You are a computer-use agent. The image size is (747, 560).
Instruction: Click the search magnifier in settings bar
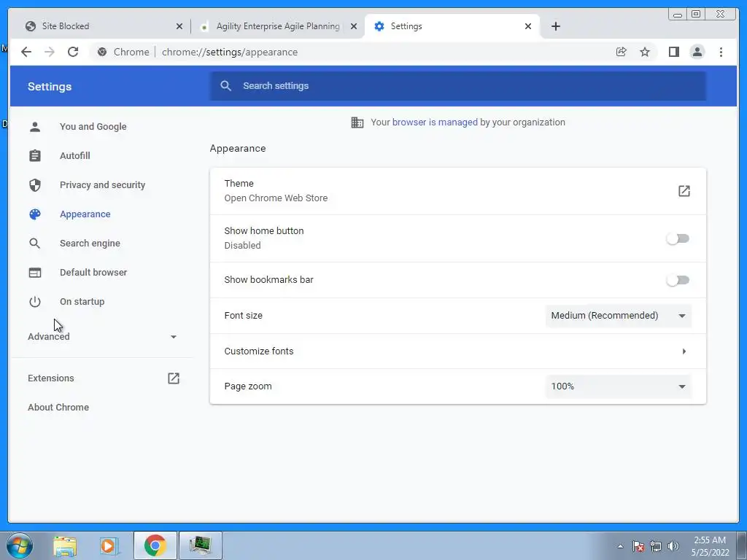point(226,86)
